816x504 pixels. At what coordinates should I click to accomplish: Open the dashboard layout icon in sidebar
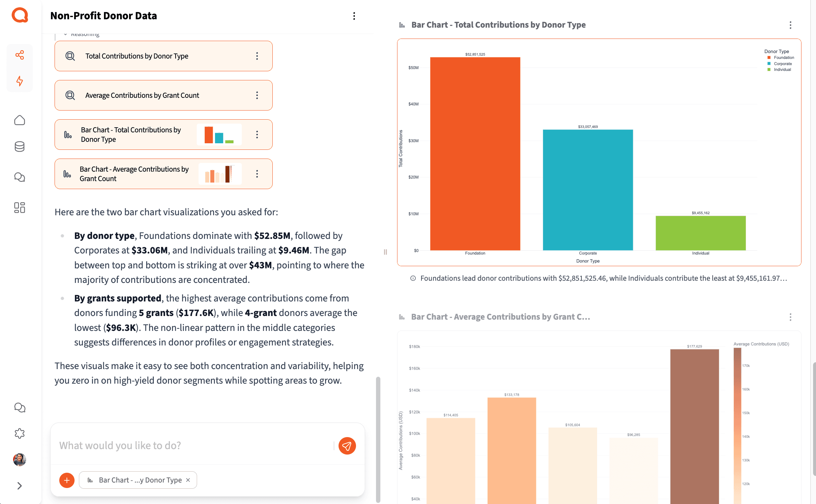(20, 208)
